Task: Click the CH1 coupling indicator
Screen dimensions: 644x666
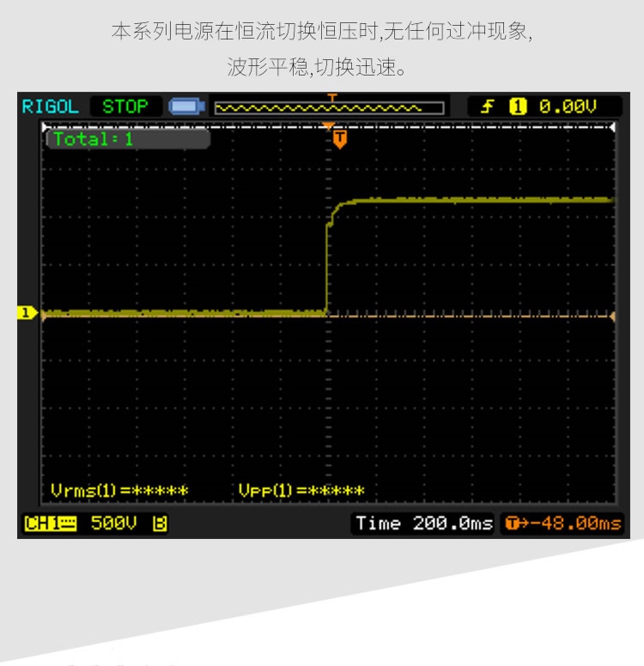Action: (51, 524)
